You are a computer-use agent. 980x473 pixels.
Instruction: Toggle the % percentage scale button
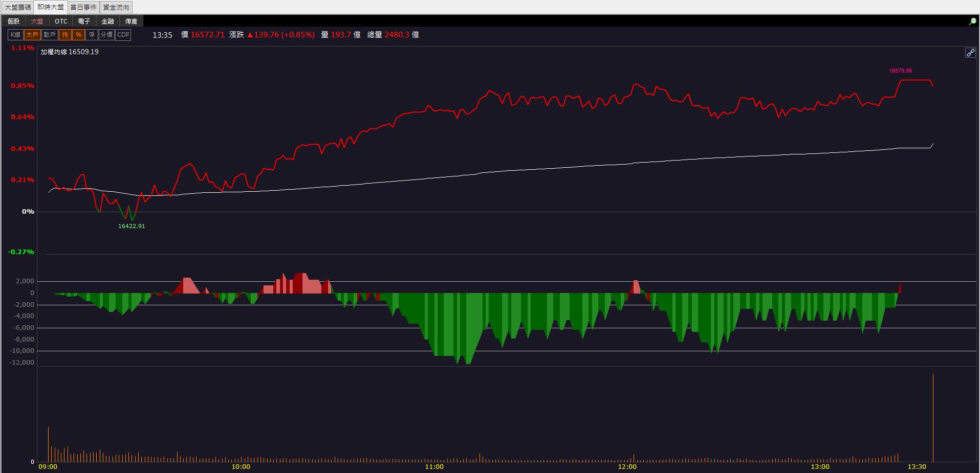pyautogui.click(x=78, y=35)
